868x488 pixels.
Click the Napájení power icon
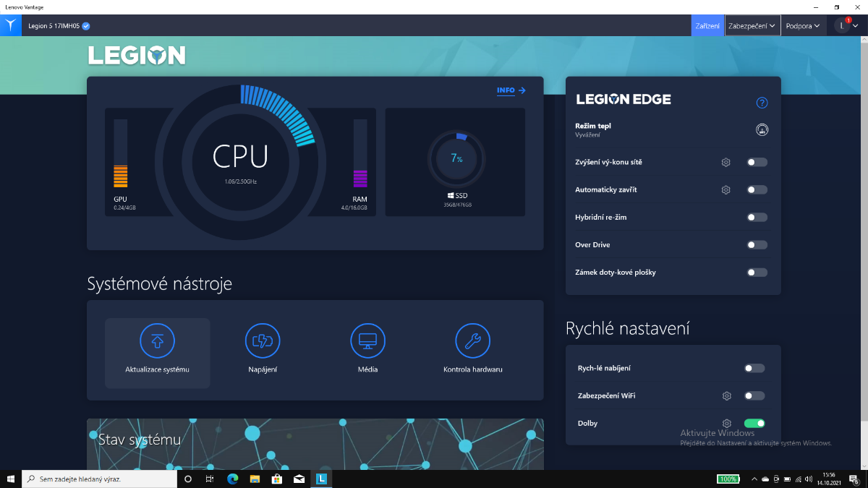click(263, 341)
